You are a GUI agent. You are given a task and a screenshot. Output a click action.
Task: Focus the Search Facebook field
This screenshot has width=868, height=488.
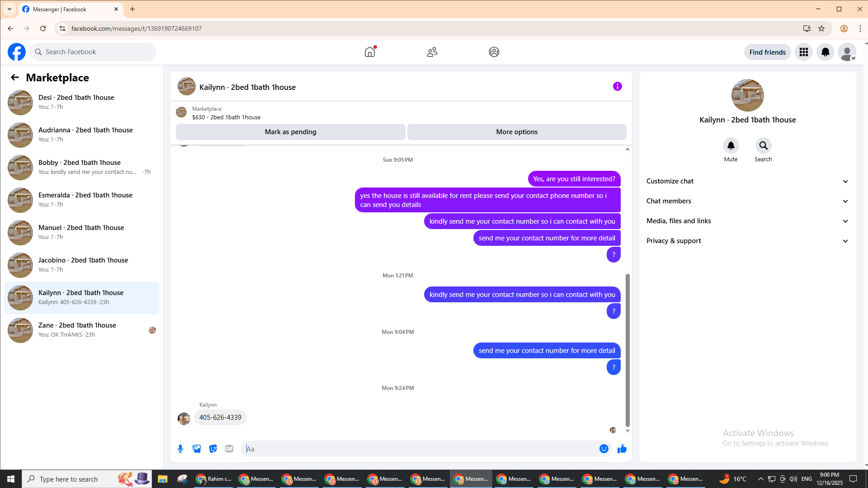[x=93, y=52]
